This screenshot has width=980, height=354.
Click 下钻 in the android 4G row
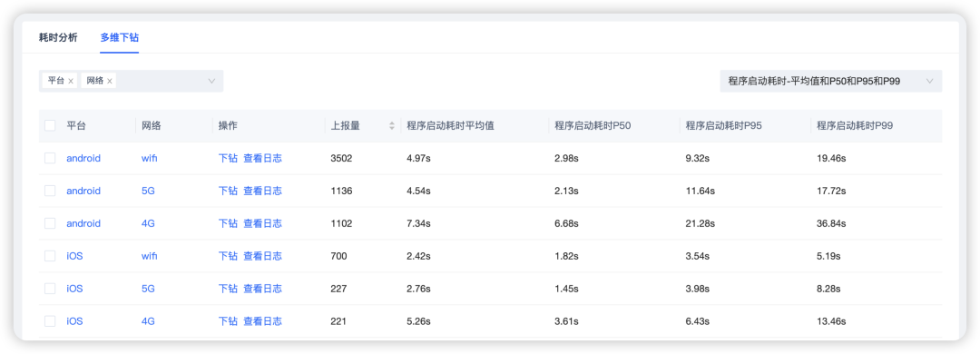(x=228, y=223)
